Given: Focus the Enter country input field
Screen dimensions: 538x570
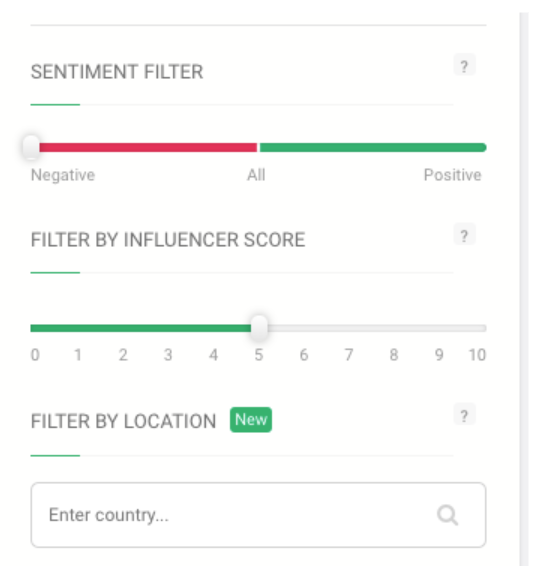Looking at the screenshot, I should (x=258, y=515).
